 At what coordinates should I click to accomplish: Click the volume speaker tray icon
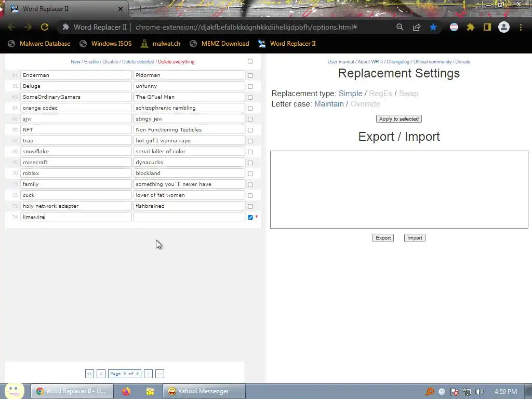point(480,392)
